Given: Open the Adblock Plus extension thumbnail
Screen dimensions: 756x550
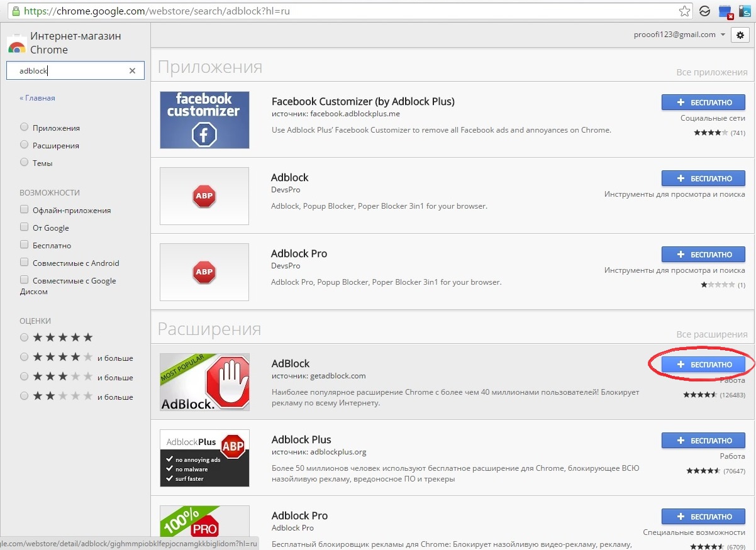Looking at the screenshot, I should (204, 458).
